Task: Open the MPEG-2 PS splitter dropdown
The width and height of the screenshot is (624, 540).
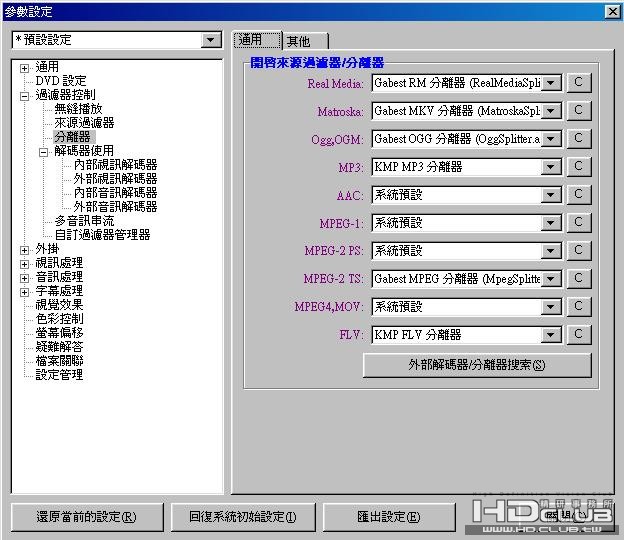Action: point(551,251)
